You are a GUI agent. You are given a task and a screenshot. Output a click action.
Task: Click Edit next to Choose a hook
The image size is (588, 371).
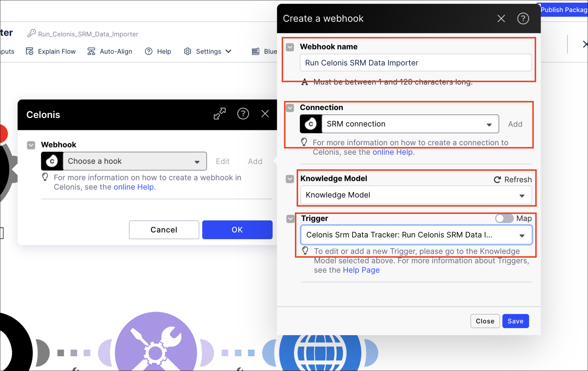click(222, 161)
